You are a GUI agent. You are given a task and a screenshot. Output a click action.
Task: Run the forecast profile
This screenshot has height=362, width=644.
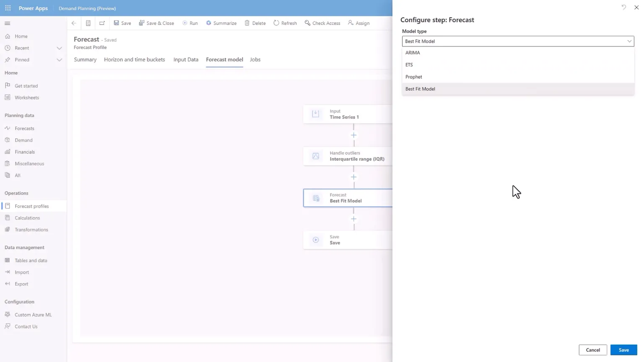click(190, 23)
